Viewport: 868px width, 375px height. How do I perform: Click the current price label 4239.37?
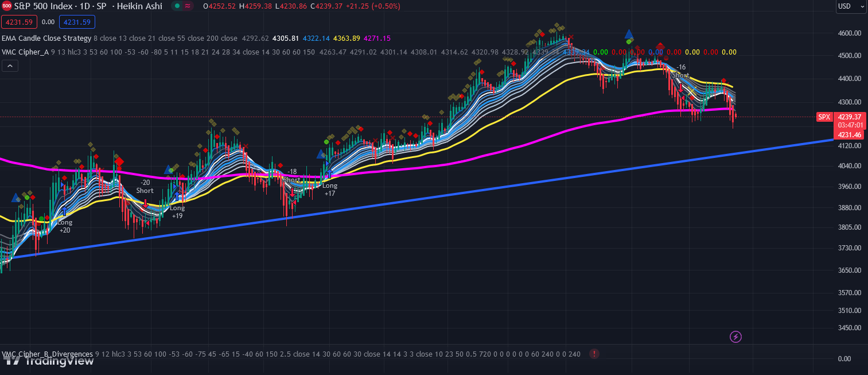tap(850, 117)
